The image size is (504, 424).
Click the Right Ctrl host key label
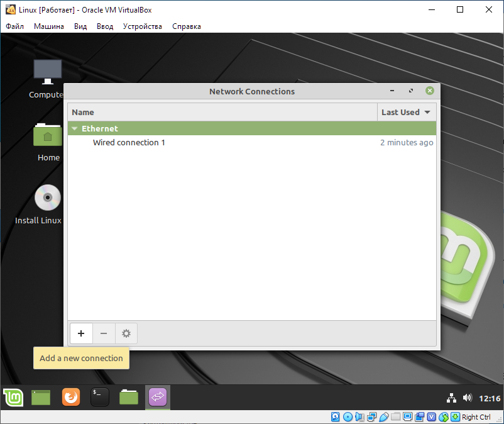click(x=476, y=417)
